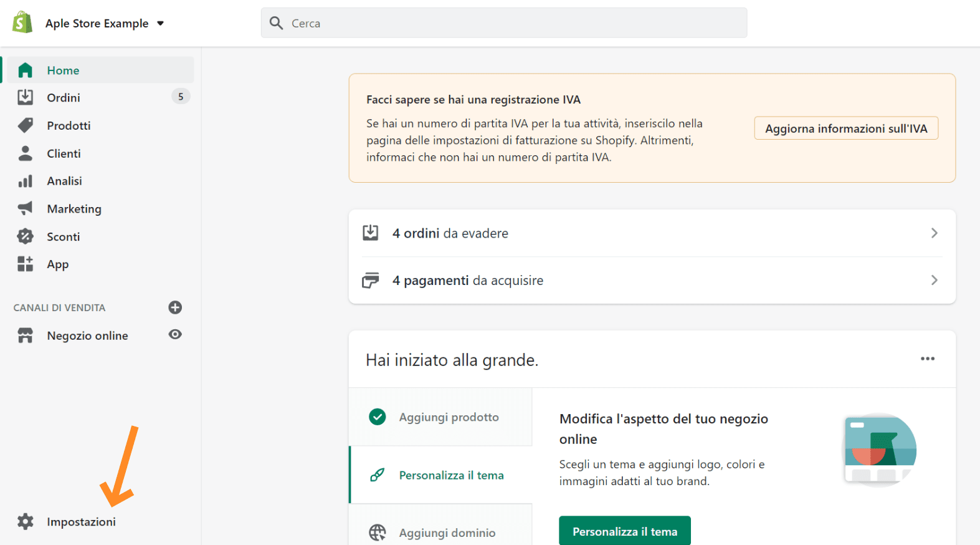Click the Home house icon
Viewport: 980px width, 545px height.
25,70
